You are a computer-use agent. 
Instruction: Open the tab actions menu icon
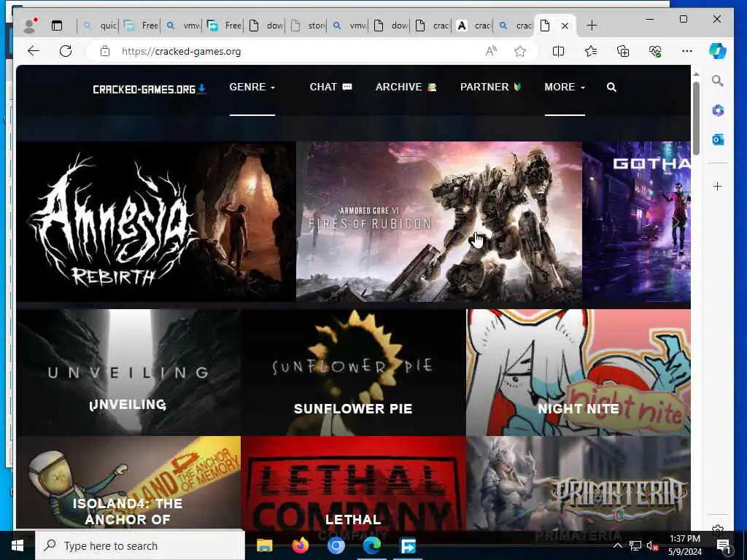pos(57,26)
